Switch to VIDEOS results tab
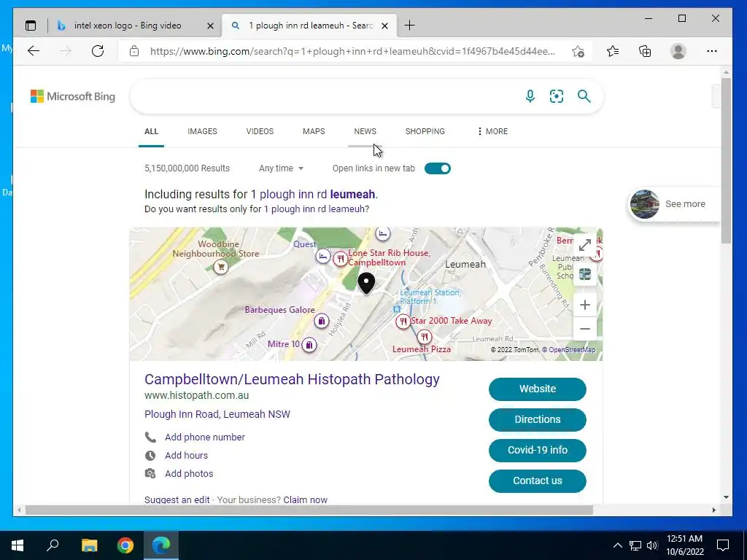Image resolution: width=747 pixels, height=560 pixels. [x=260, y=131]
